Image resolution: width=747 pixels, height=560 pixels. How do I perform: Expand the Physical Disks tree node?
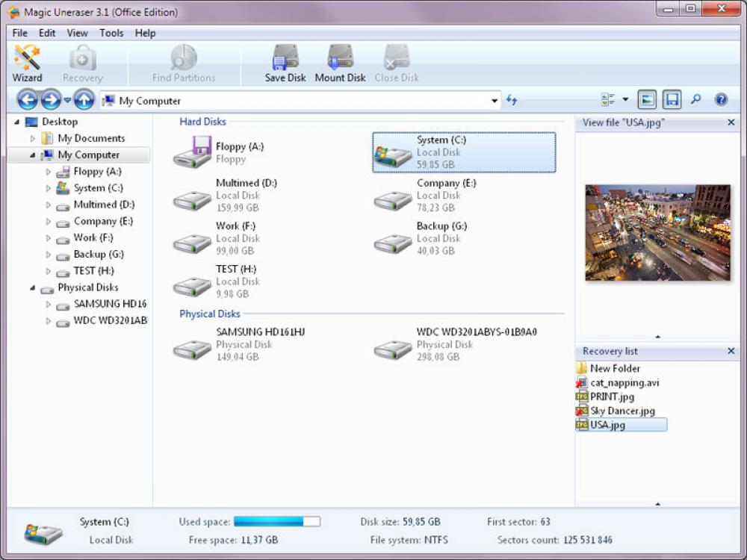[32, 287]
